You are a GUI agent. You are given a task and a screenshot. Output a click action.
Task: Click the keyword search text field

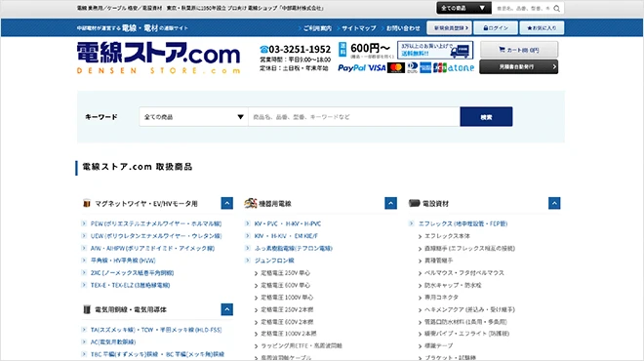pyautogui.click(x=354, y=117)
